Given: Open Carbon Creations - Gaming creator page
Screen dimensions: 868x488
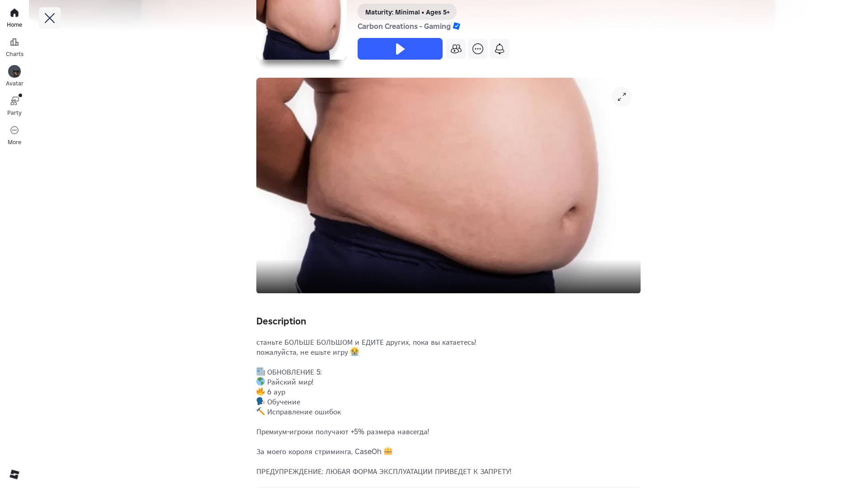Looking at the screenshot, I should [404, 26].
